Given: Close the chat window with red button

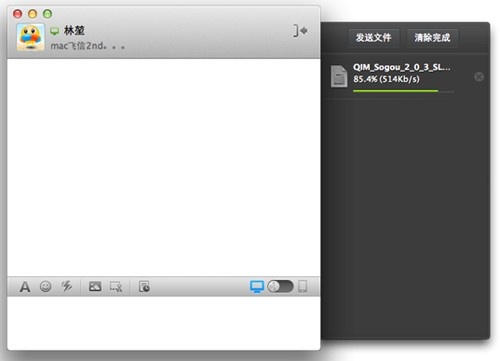Looking at the screenshot, I should click(x=17, y=14).
